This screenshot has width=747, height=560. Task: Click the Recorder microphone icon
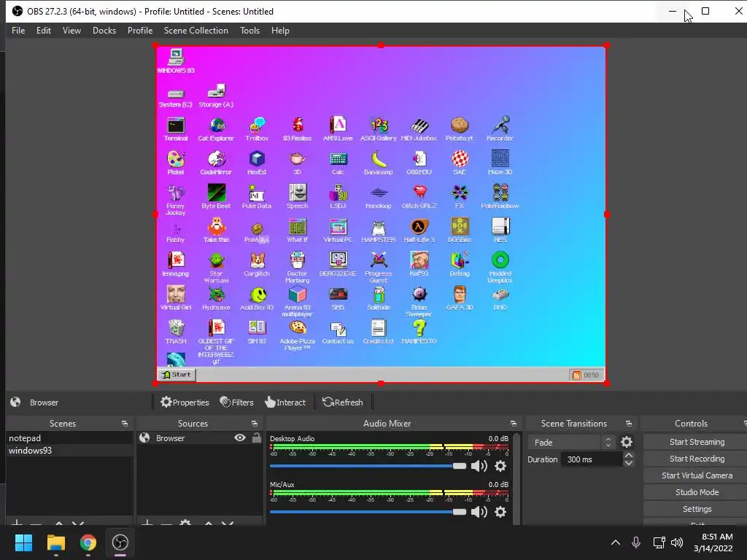pos(500,125)
